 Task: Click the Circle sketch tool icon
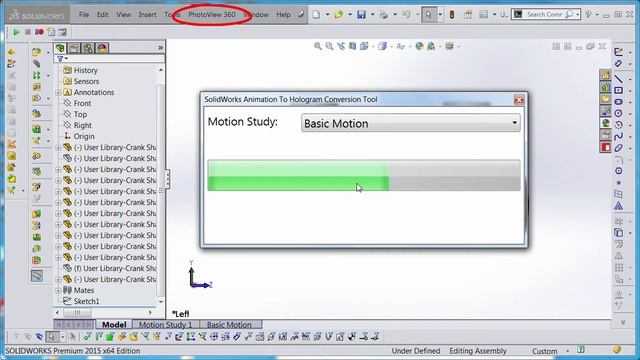(619, 113)
